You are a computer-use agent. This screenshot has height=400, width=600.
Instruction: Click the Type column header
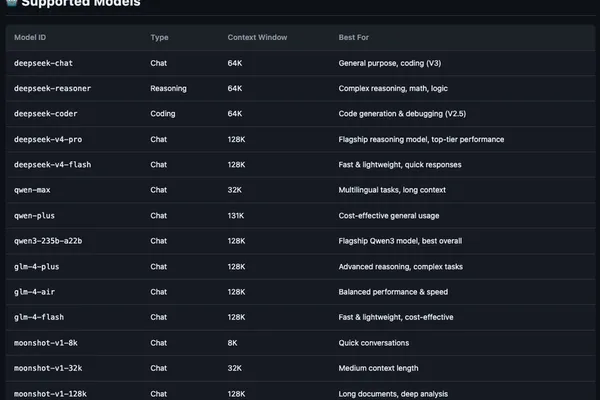pyautogui.click(x=159, y=38)
